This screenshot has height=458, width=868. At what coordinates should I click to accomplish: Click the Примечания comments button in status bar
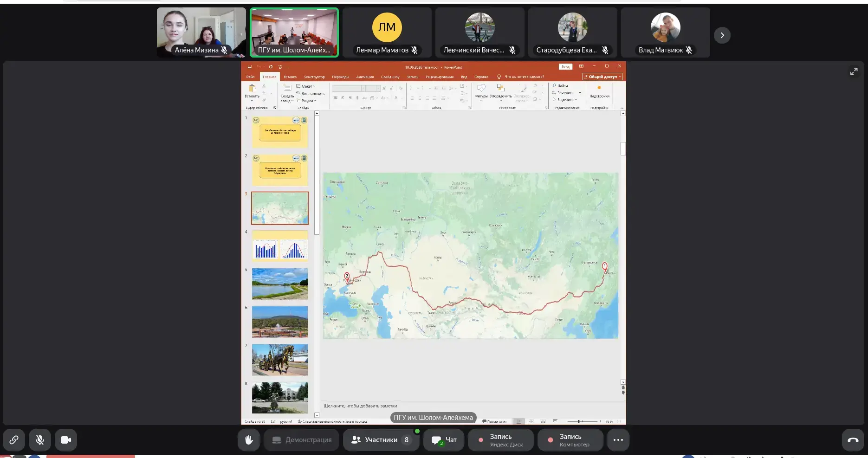[495, 421]
